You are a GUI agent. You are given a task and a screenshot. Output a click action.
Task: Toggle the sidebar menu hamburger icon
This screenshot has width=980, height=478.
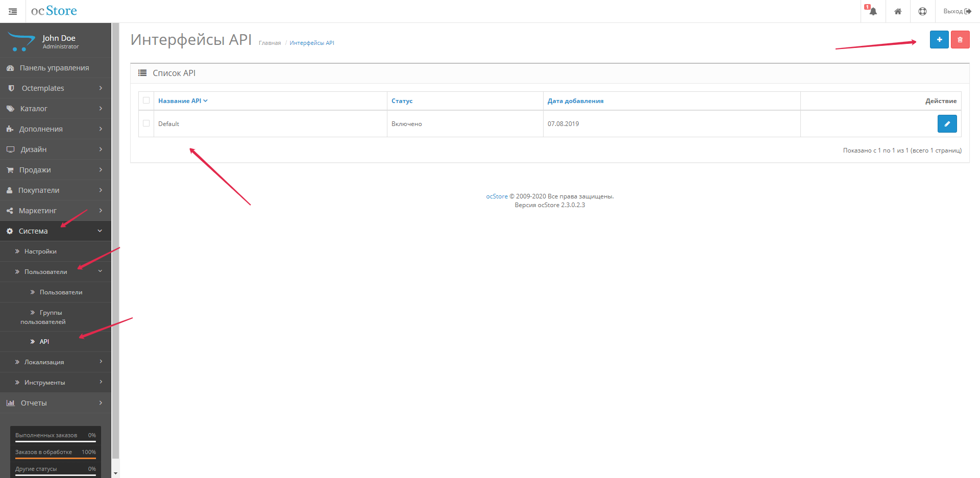point(13,11)
